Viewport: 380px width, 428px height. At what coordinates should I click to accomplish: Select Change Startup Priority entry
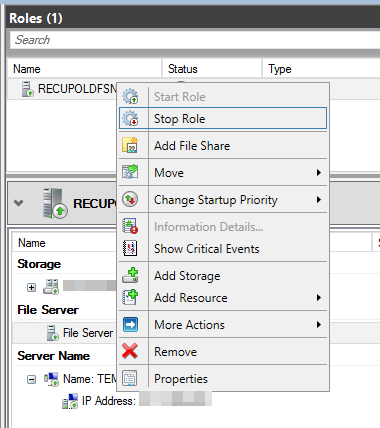[x=223, y=200]
